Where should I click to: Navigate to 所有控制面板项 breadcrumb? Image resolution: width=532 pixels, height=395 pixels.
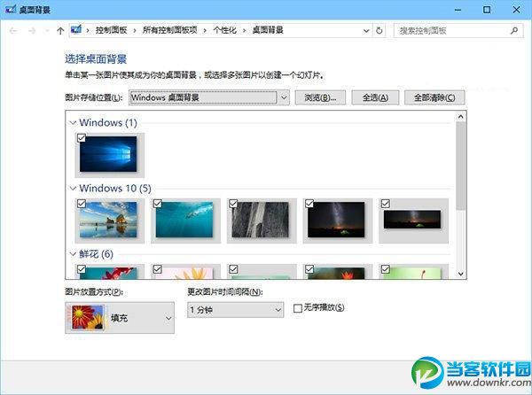pyautogui.click(x=170, y=30)
